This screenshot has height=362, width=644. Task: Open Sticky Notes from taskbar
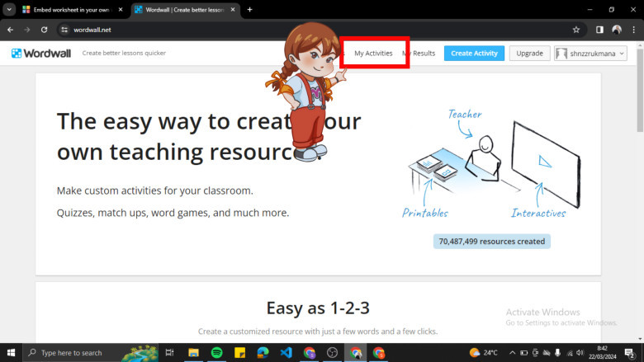pyautogui.click(x=239, y=353)
